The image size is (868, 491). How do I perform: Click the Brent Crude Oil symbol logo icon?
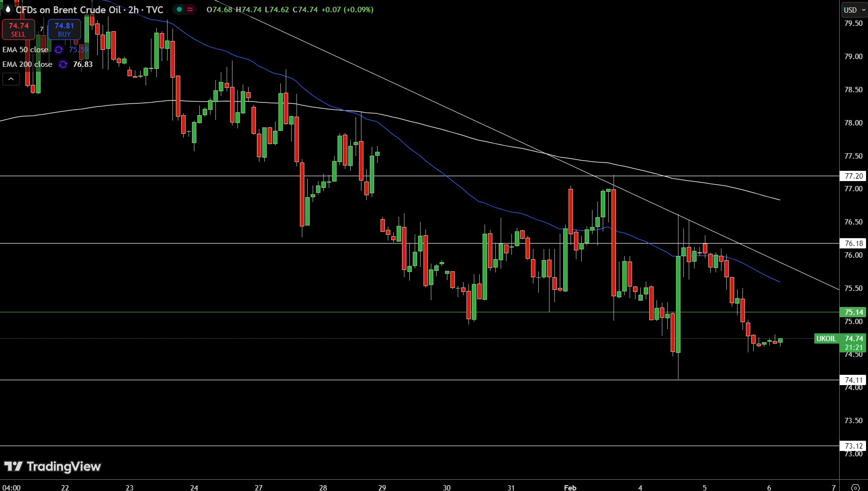click(x=7, y=9)
